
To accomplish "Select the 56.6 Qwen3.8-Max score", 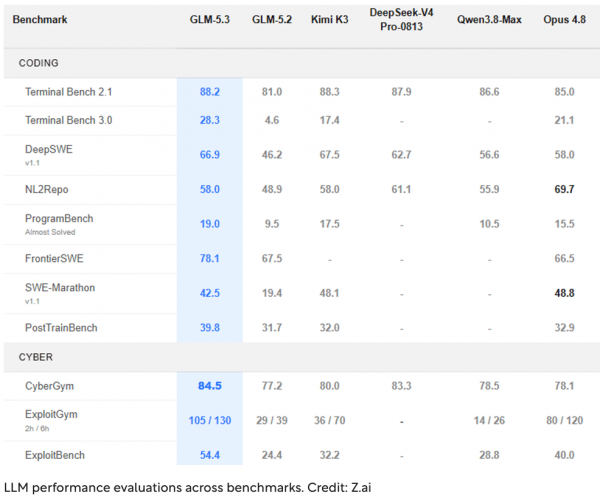I will 489,155.
